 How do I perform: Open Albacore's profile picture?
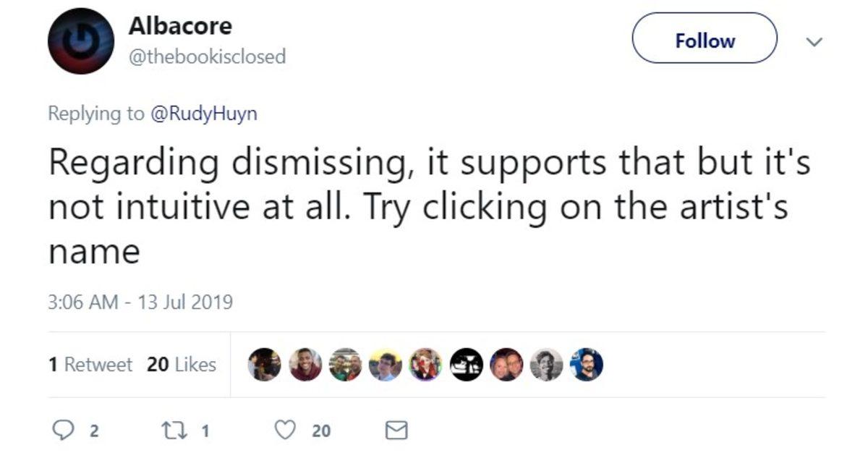pyautogui.click(x=80, y=42)
